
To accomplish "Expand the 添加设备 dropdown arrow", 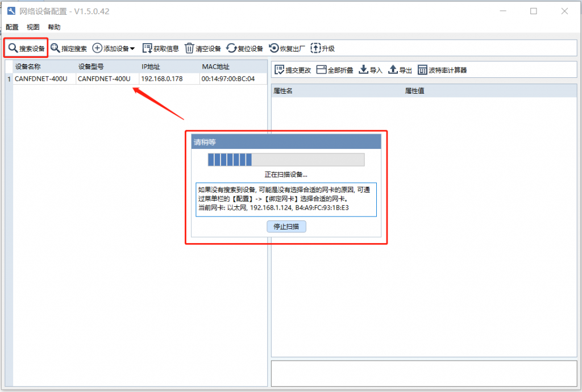I will pos(132,49).
